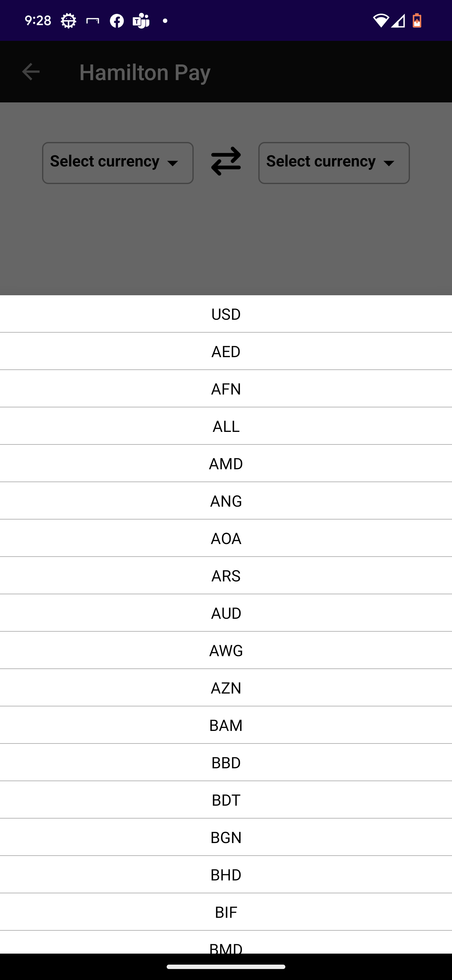Pick AZN in the currency sheet

click(x=226, y=688)
